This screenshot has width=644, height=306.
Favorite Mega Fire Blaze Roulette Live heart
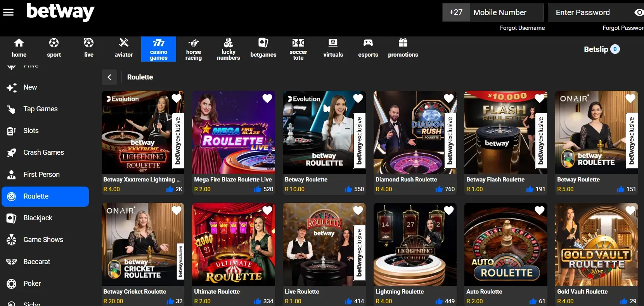[x=267, y=99]
